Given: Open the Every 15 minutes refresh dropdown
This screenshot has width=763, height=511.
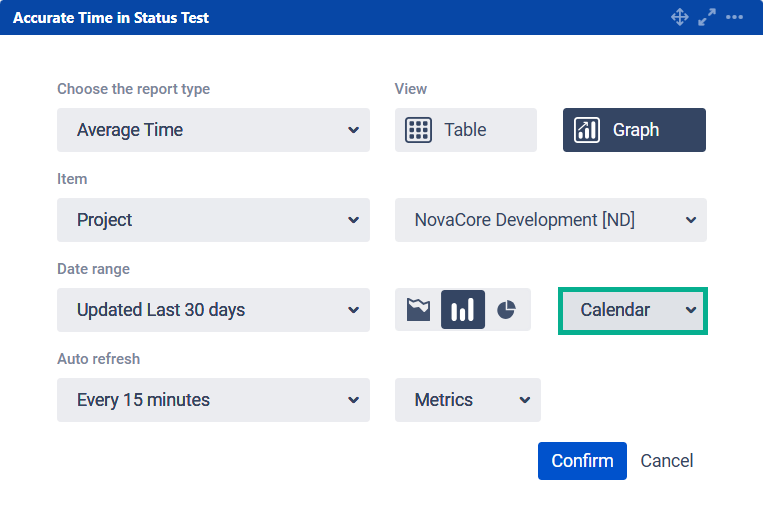Looking at the screenshot, I should pyautogui.click(x=213, y=400).
